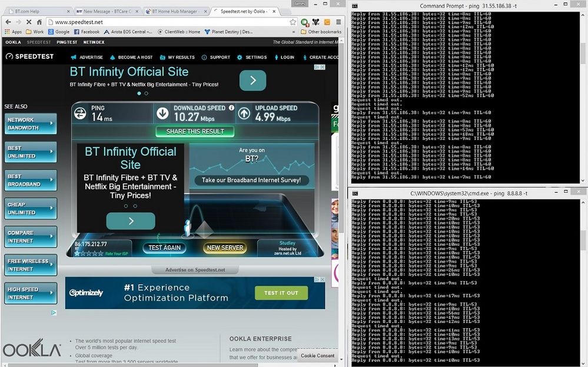
Task: Switch to the BT.com Help tab
Action: click(38, 11)
